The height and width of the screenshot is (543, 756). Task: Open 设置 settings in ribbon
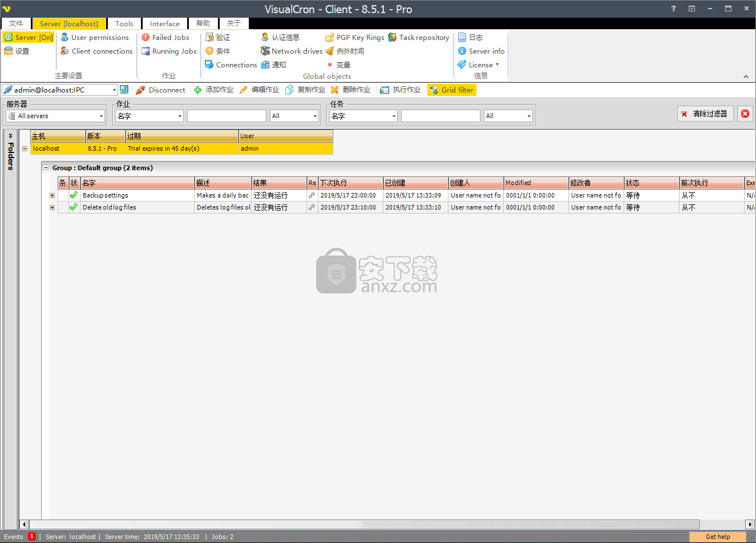point(17,51)
